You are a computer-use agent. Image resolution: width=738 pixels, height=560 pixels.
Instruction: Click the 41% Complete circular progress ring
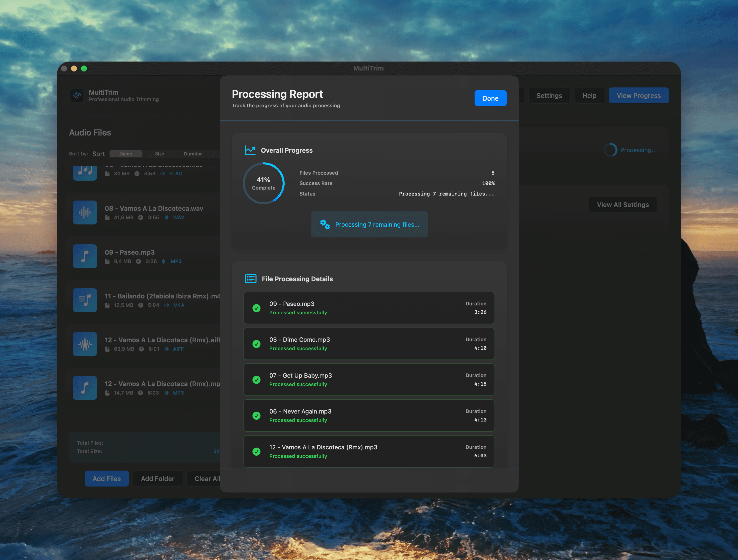(x=263, y=183)
